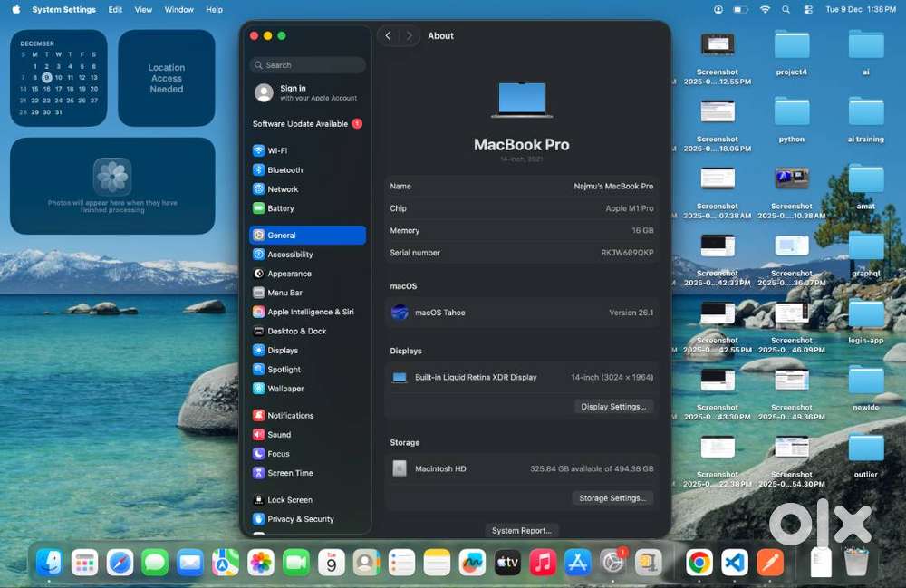This screenshot has width=906, height=588.
Task: Click the forward navigation chevron
Action: click(409, 35)
